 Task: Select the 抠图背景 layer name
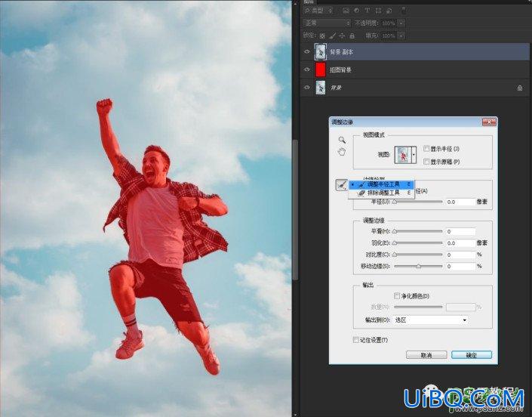click(340, 70)
